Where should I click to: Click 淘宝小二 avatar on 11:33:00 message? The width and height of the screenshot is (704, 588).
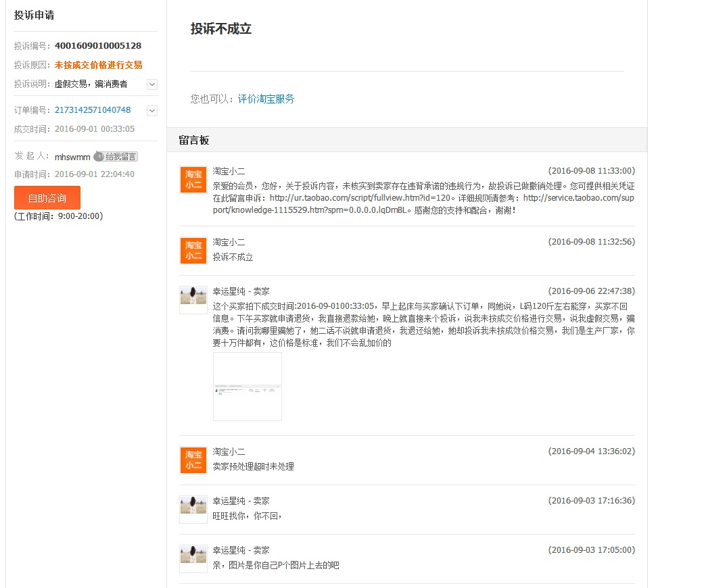(193, 180)
